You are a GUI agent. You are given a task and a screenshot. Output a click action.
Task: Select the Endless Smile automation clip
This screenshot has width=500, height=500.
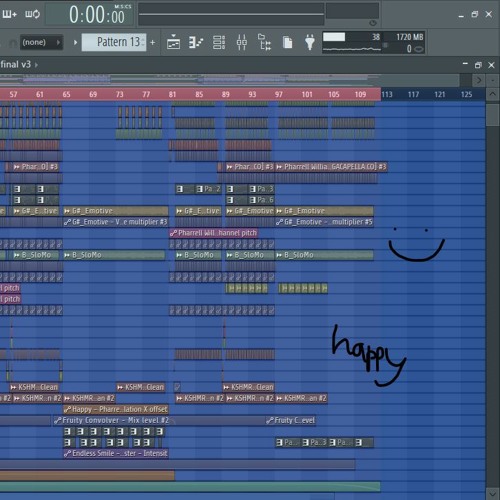(x=115, y=453)
